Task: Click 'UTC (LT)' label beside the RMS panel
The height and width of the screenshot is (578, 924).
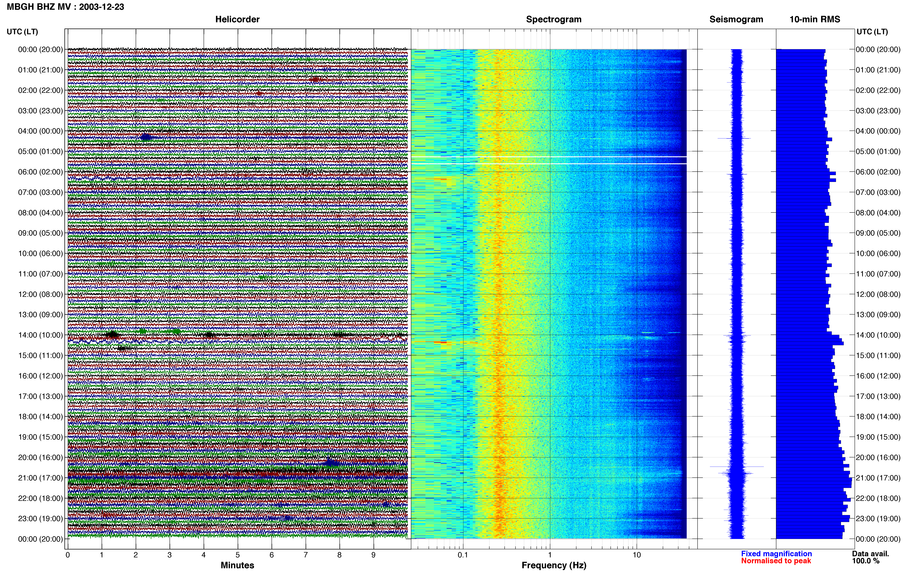Action: tap(872, 31)
